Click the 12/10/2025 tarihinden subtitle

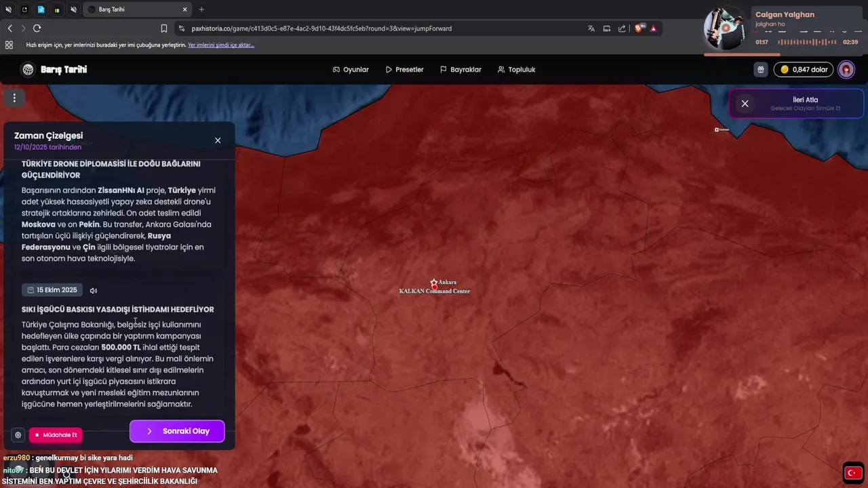pos(47,147)
